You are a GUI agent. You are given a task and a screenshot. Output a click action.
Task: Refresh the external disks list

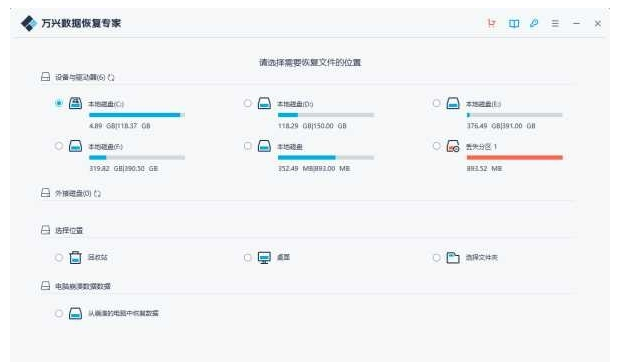pos(97,193)
